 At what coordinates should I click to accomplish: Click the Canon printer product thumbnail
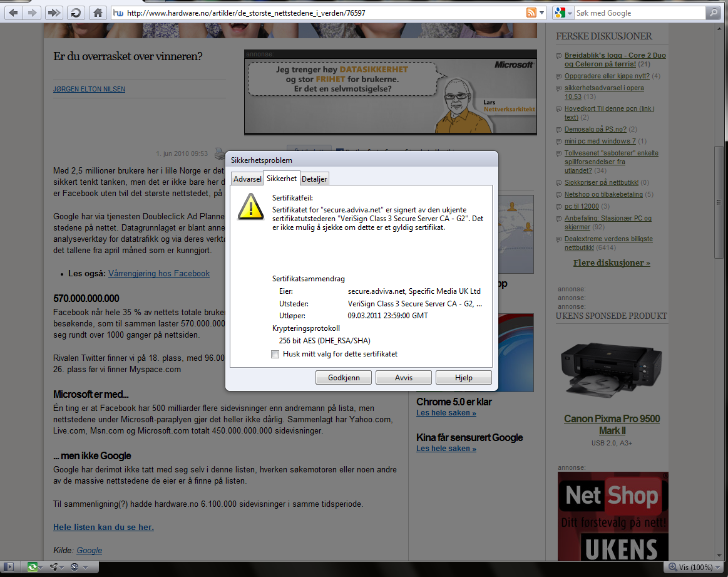pos(612,370)
